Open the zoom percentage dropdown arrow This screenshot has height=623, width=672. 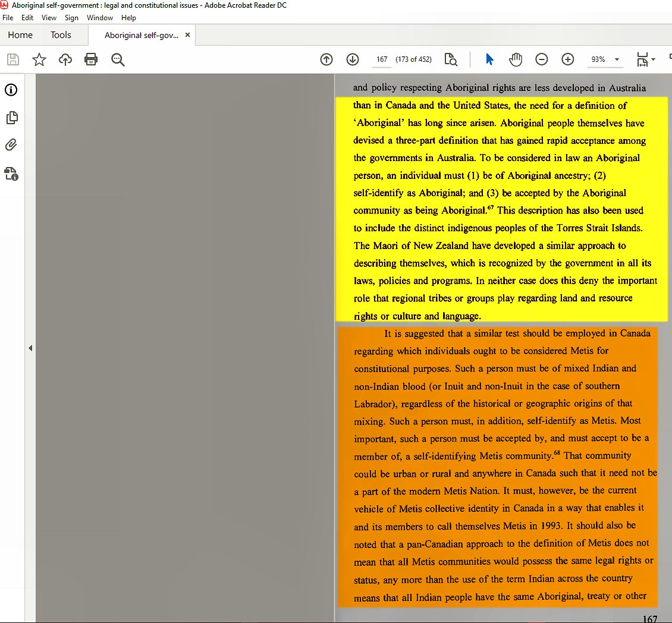pos(617,59)
